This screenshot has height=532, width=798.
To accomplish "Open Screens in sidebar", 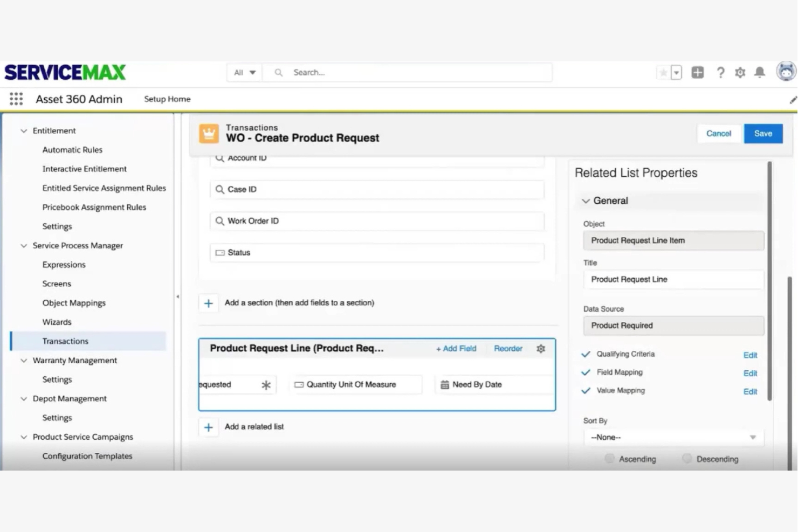I will tap(57, 284).
